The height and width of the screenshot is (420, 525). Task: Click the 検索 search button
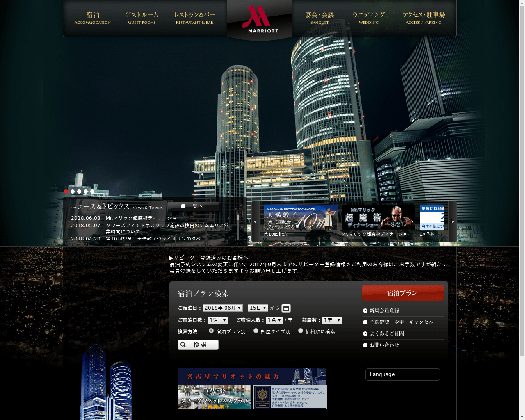(198, 345)
